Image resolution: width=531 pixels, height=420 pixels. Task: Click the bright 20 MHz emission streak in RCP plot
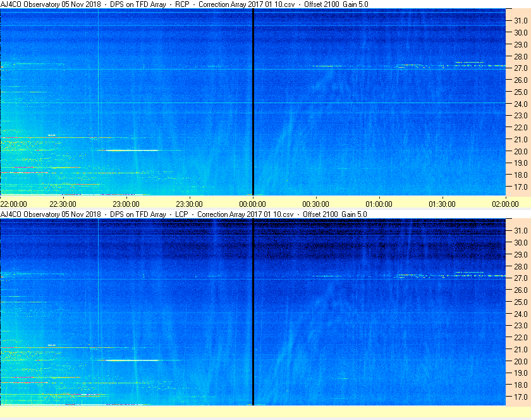[x=132, y=150]
